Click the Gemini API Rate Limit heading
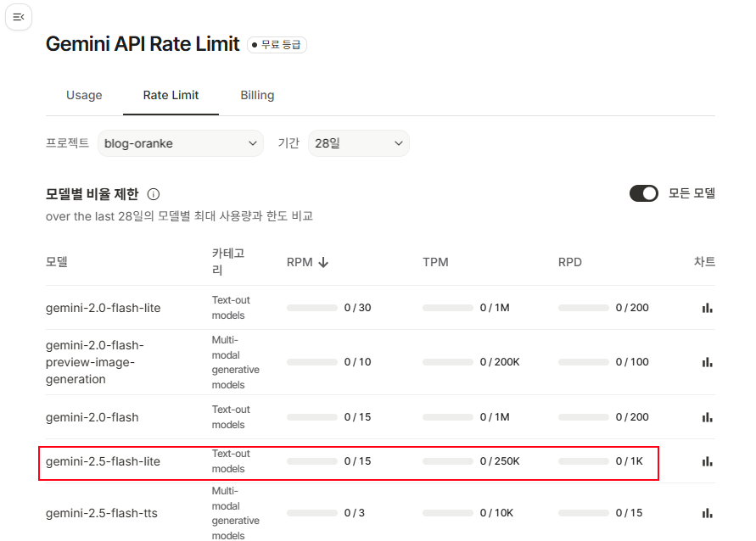This screenshot has height=541, width=756. pyautogui.click(x=143, y=44)
